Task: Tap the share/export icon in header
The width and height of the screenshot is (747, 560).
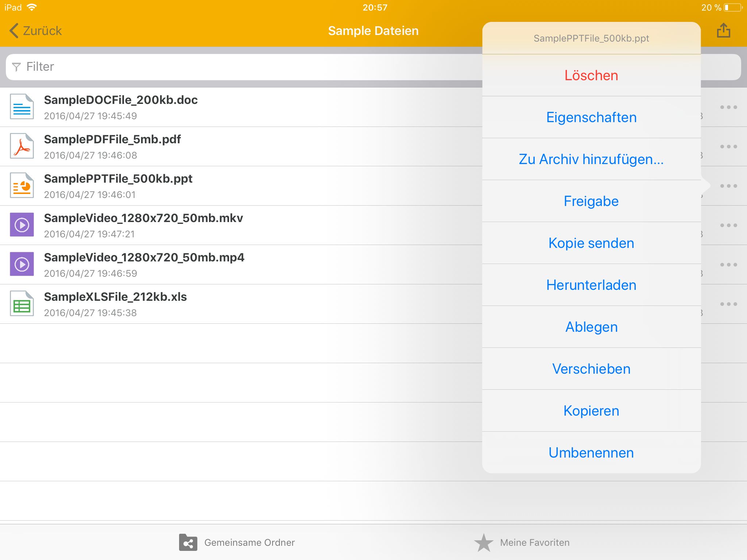Action: (723, 31)
